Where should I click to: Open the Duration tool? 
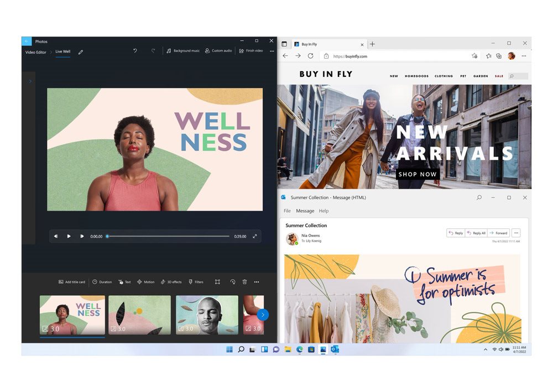(102, 282)
